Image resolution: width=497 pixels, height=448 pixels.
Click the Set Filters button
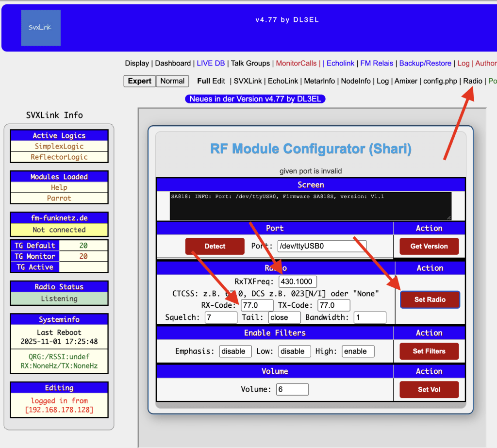click(x=429, y=351)
